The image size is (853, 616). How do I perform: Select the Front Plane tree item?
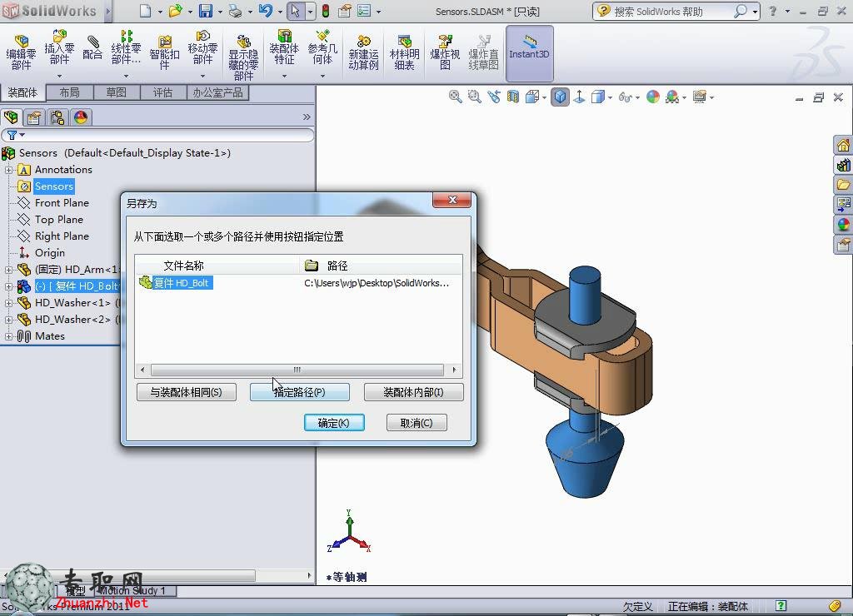click(x=62, y=203)
